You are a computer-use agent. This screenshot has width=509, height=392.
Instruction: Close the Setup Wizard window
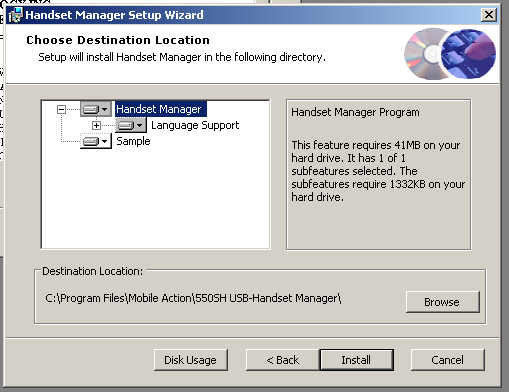coord(489,15)
